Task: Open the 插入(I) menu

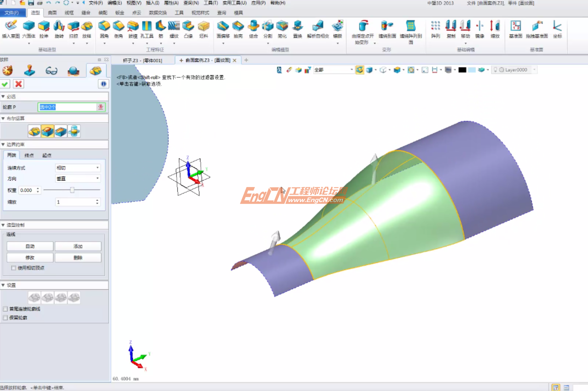Action: 152,3
